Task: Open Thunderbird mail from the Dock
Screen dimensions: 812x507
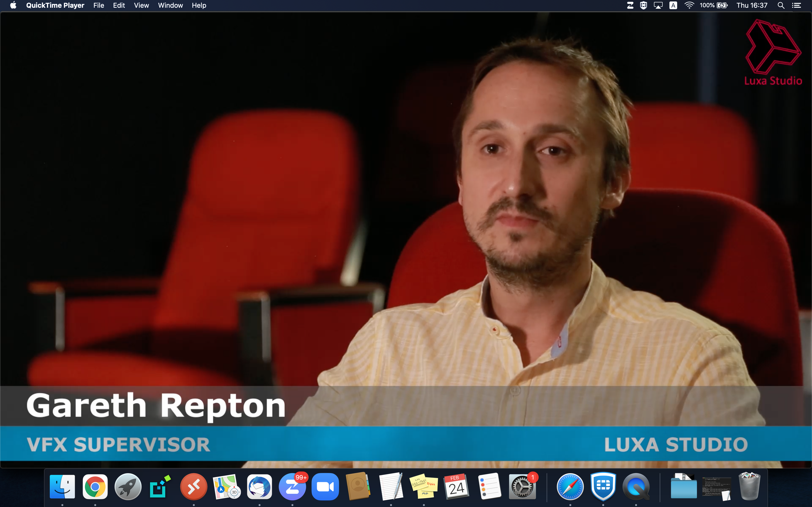Action: click(x=259, y=486)
